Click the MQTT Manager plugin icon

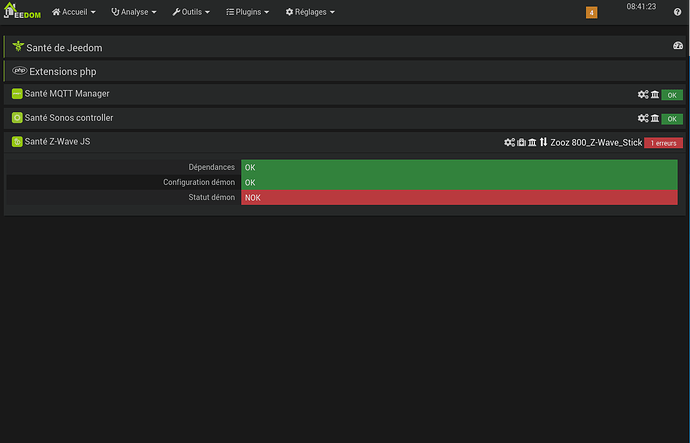point(17,94)
